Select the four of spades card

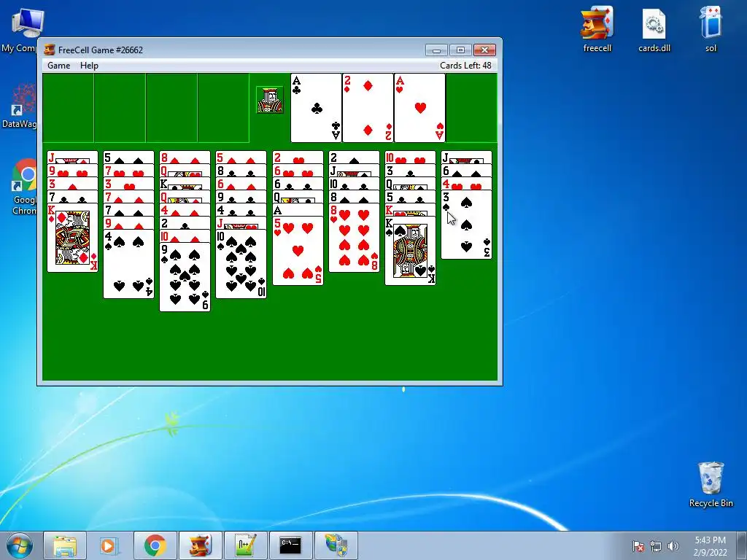point(128,264)
